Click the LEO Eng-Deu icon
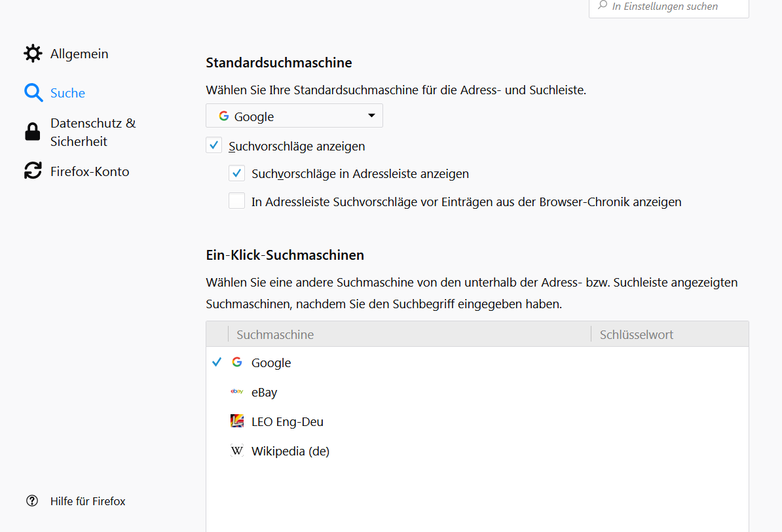Image resolution: width=782 pixels, height=532 pixels. pos(237,421)
